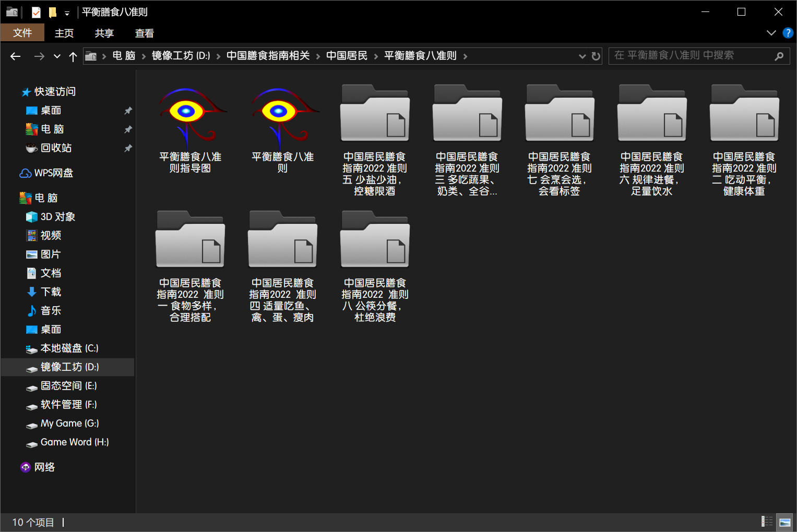Click 中国居民 in the breadcrumb path
The height and width of the screenshot is (532, 797).
[347, 56]
